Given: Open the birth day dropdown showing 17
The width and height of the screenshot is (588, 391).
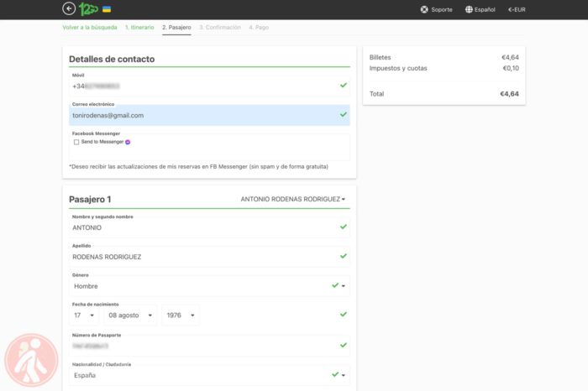Looking at the screenshot, I should 84,315.
